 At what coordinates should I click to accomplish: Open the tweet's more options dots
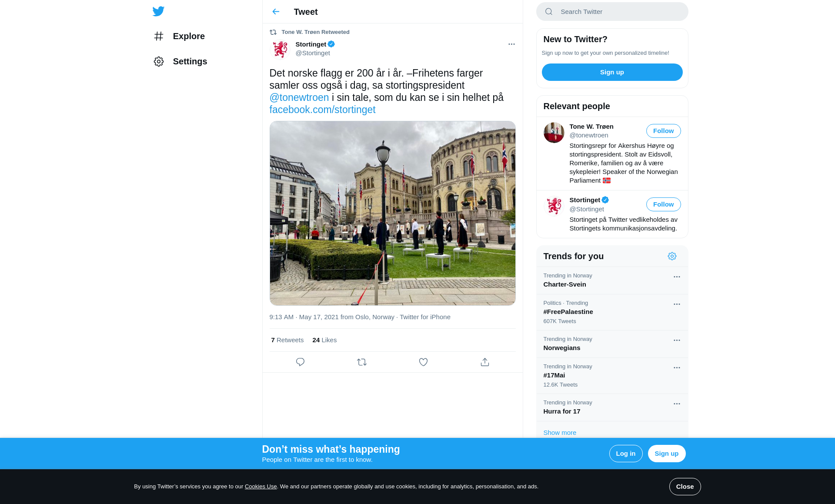pos(511,44)
